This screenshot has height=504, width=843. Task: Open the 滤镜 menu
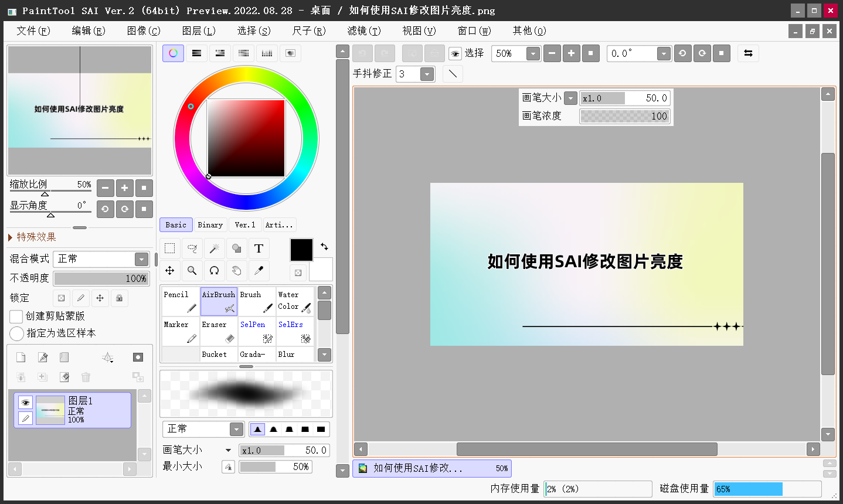(x=364, y=30)
